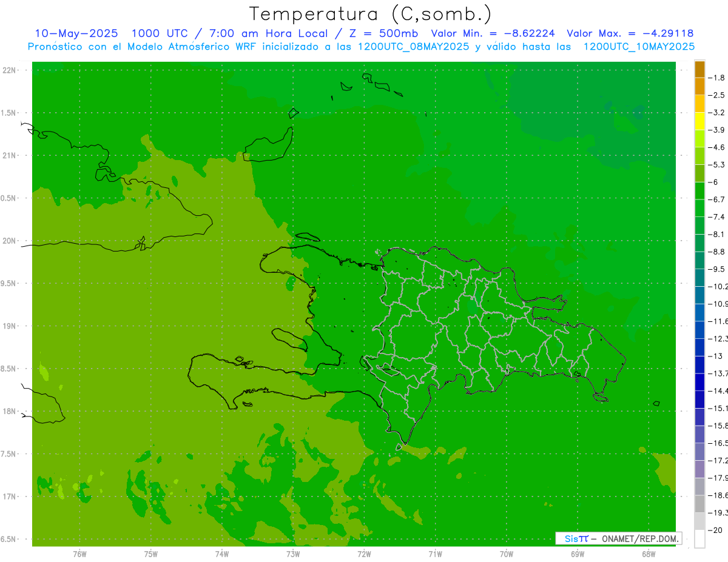Select the olive-green swatch between -5.3 and -6

tap(699, 173)
